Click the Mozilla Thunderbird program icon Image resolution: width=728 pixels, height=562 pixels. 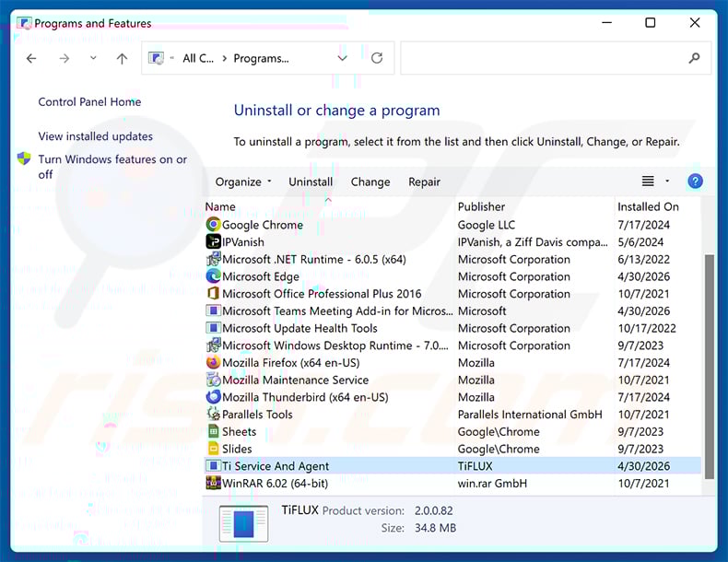coord(213,397)
